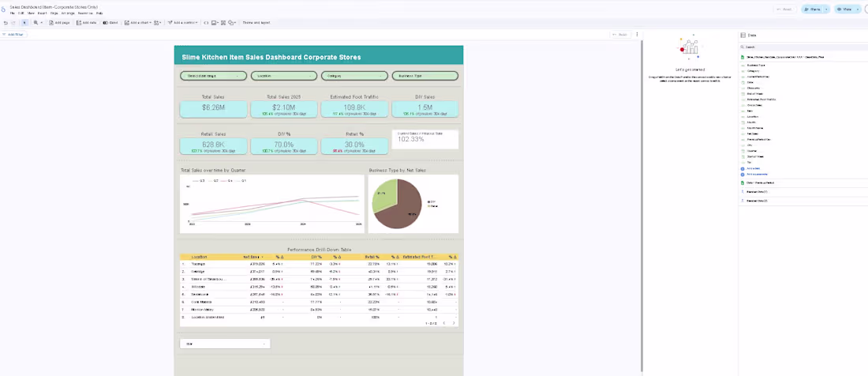
Task: Open the Business Type filter dropdown
Action: click(425, 76)
